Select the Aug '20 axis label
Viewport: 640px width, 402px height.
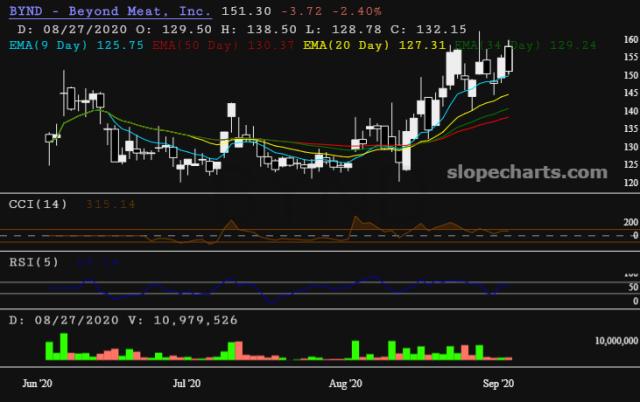point(345,384)
